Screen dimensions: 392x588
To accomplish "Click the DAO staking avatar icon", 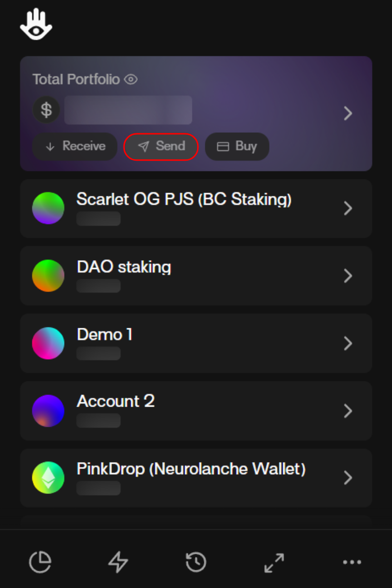I will [x=48, y=276].
